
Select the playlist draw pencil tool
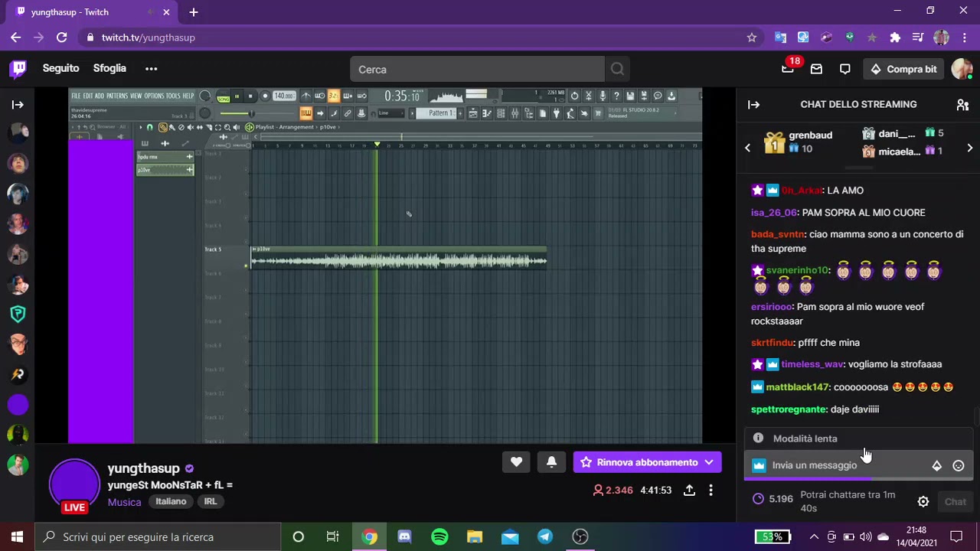pyautogui.click(x=163, y=127)
